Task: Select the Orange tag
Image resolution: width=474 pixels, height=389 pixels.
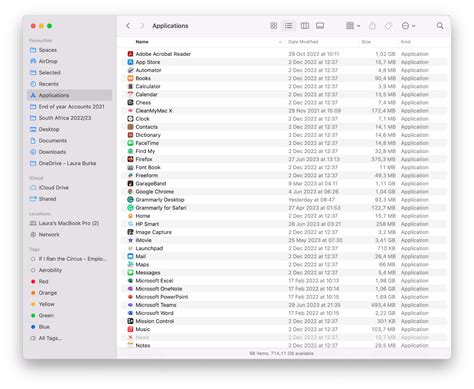Action: click(69, 293)
